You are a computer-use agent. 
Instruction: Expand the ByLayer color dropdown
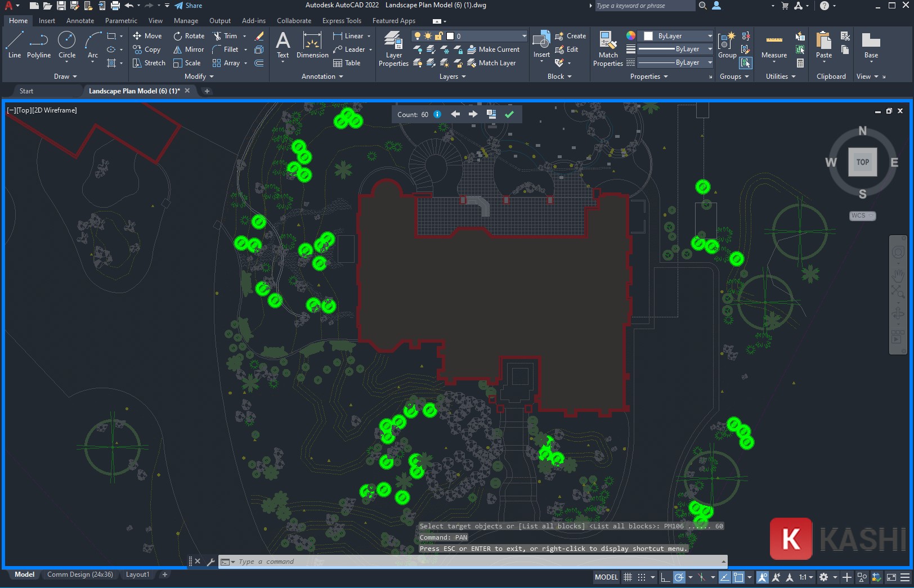pyautogui.click(x=709, y=35)
